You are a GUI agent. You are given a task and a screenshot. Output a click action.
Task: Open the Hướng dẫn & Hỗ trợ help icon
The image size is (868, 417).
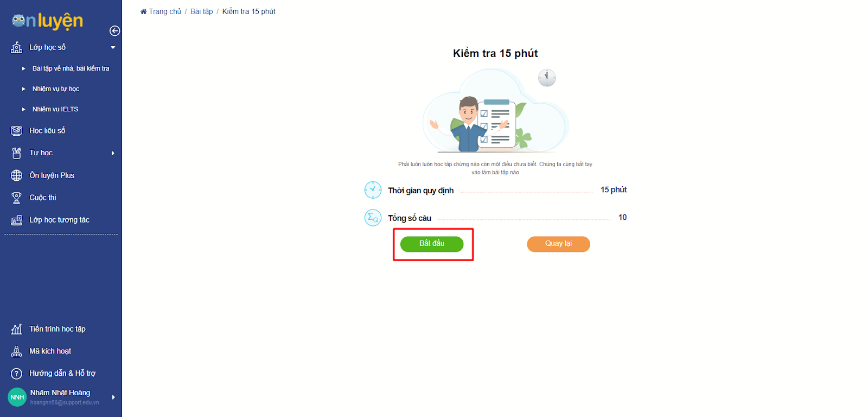[17, 374]
